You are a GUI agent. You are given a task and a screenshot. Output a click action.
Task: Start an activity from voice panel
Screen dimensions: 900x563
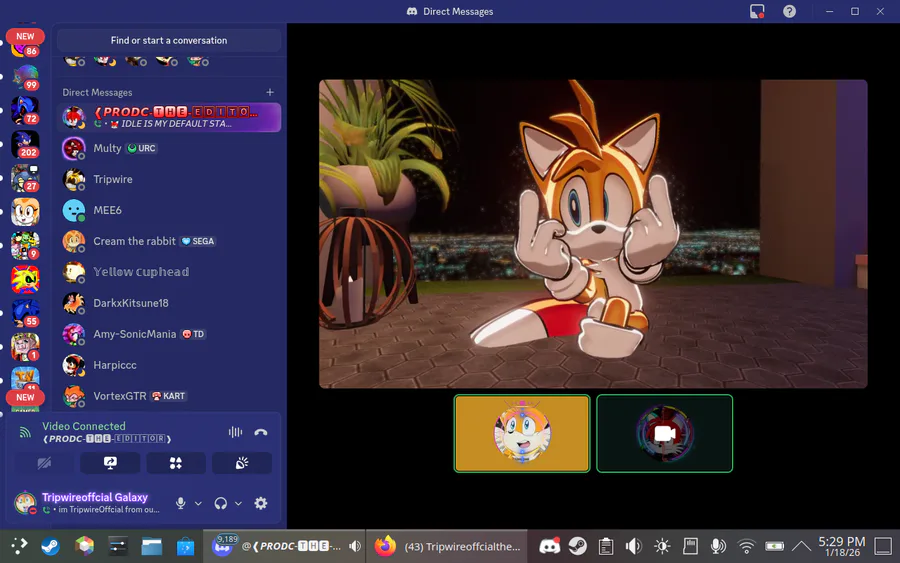[x=176, y=463]
